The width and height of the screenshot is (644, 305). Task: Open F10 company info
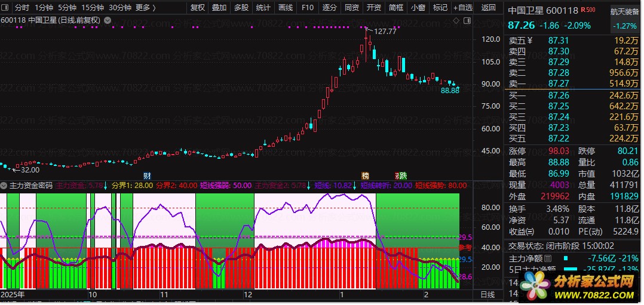coord(307,7)
